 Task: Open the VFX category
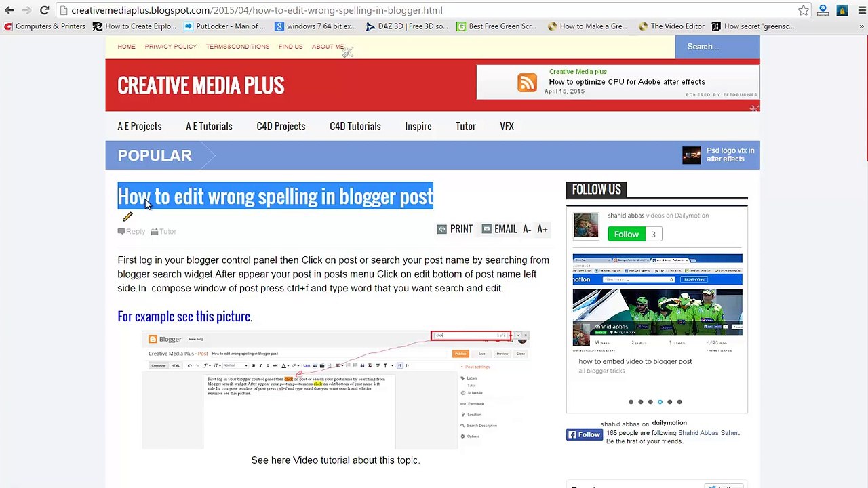(507, 126)
